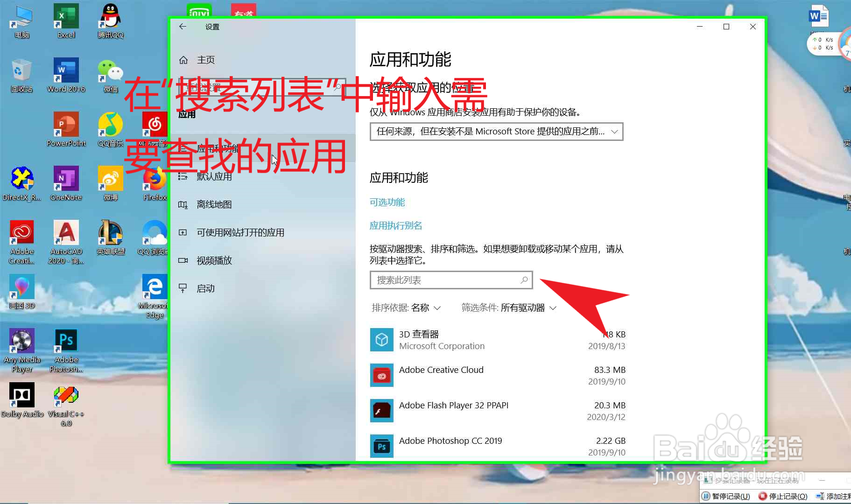Image resolution: width=851 pixels, height=504 pixels.
Task: Open the 英雄联盟 desktop shortcut
Action: (111, 238)
